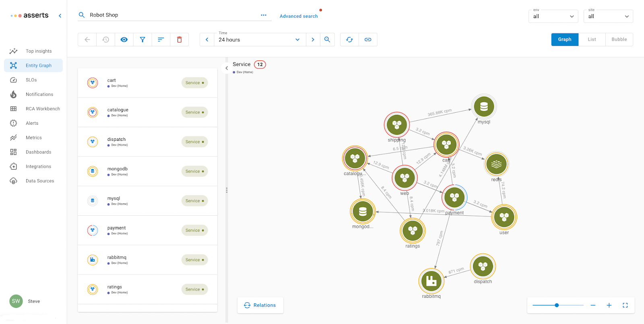
Task: Open the site dropdown
Action: 608,17
